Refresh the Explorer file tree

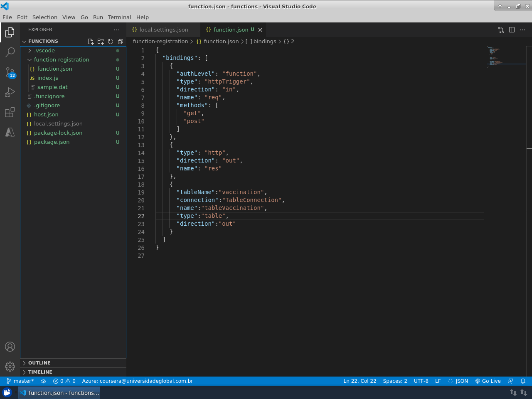(111, 42)
